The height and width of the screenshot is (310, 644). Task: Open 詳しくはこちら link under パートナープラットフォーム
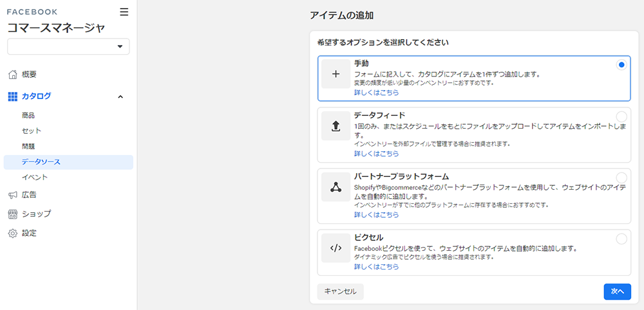coord(376,214)
